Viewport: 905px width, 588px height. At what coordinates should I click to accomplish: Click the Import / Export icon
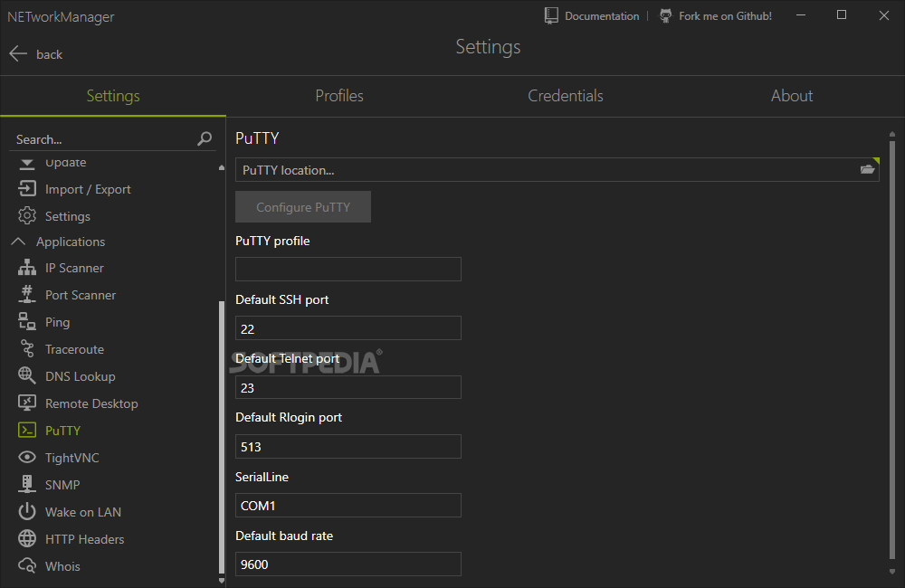(27, 189)
